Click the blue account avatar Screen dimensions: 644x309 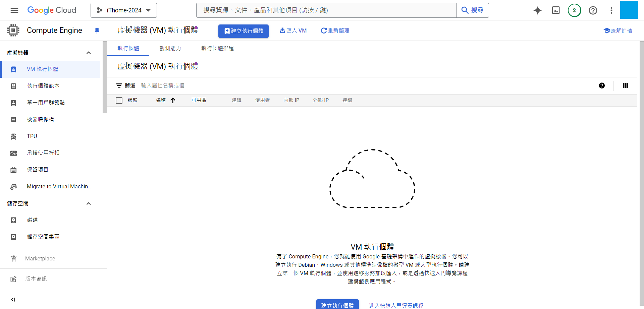[x=629, y=10]
